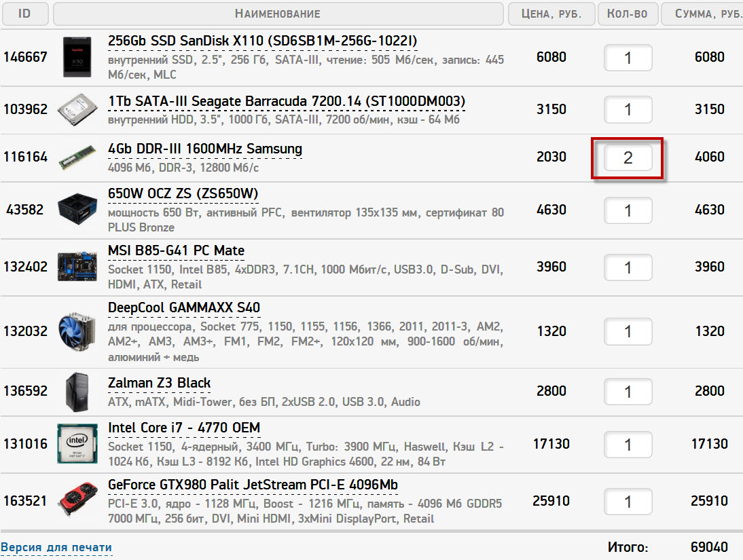Open the Intel Core i7 - 4770 OEM link
Viewport: 743px width, 560px height.
pyautogui.click(x=184, y=428)
